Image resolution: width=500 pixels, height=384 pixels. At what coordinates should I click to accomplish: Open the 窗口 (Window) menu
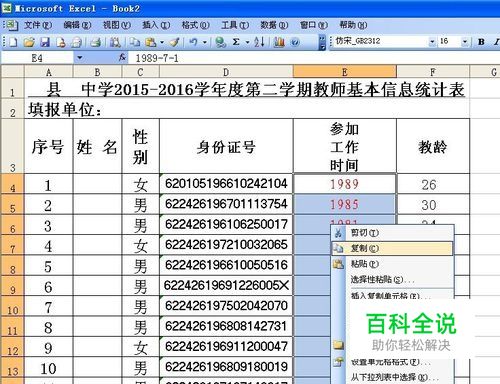314,25
